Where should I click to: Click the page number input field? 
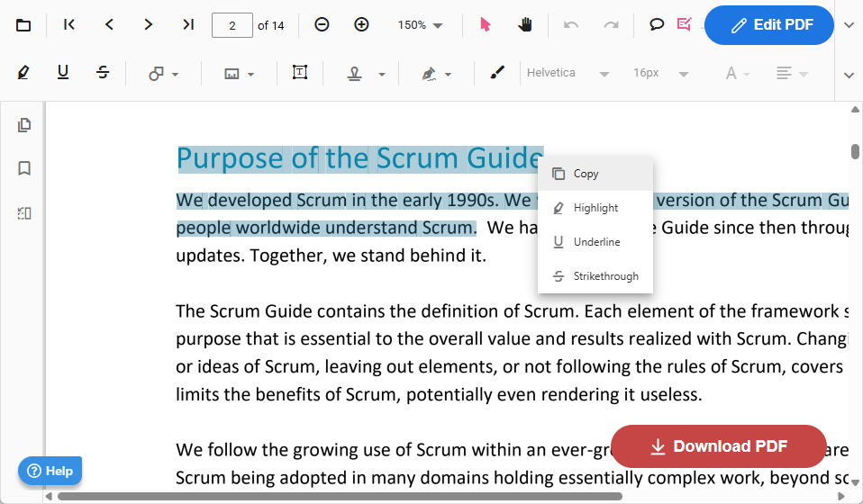(232, 25)
